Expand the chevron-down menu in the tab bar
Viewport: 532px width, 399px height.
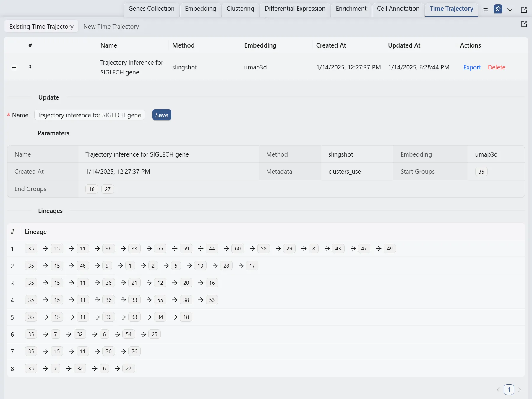[x=510, y=10]
